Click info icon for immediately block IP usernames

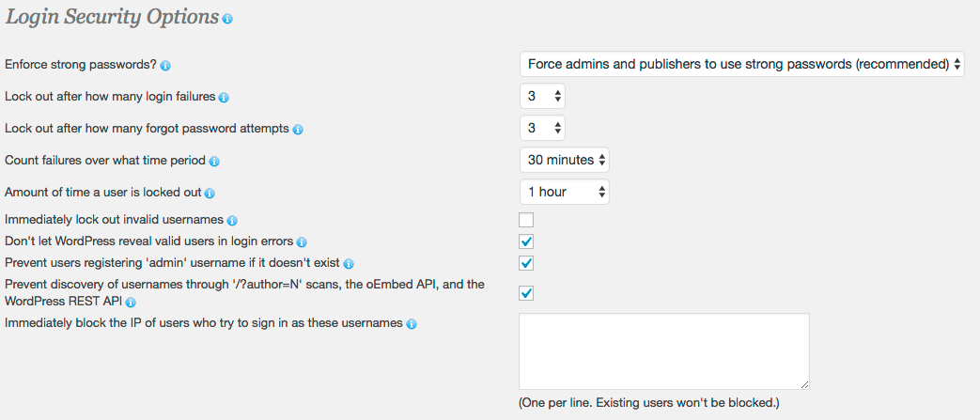(x=411, y=324)
